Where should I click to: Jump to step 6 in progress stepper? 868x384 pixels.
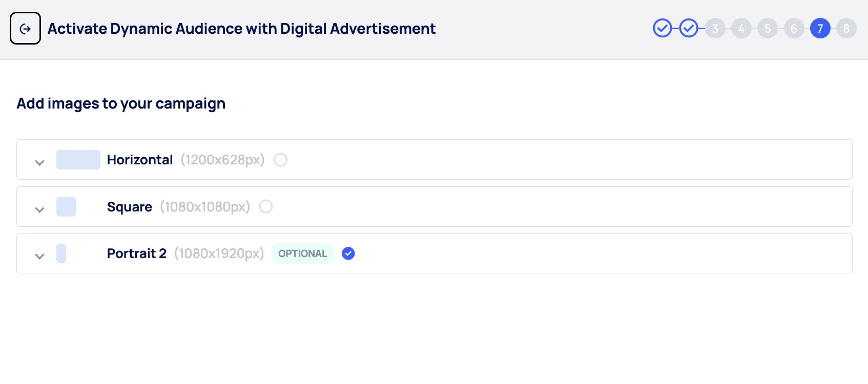(794, 29)
